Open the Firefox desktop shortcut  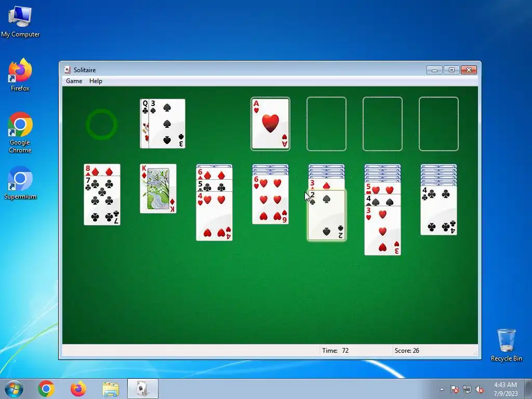click(20, 75)
